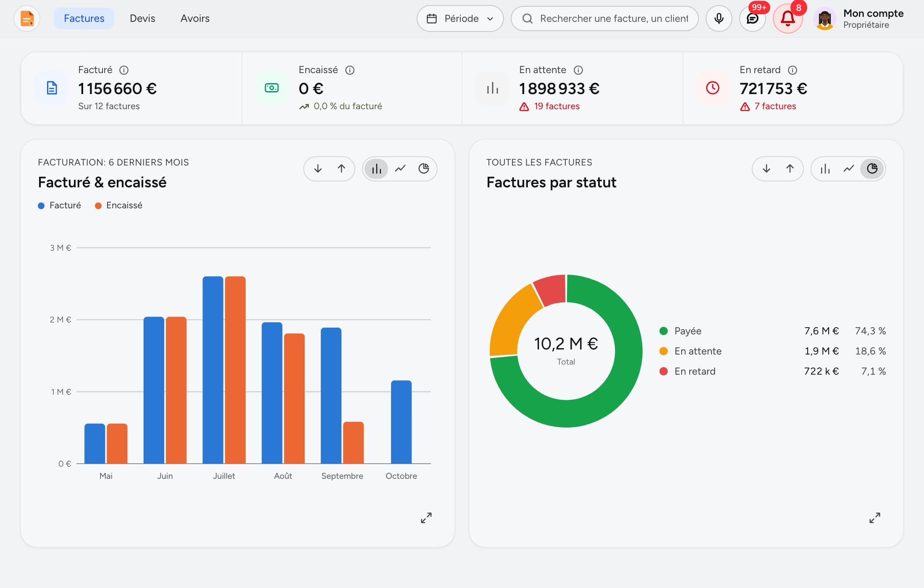Screen dimensions: 924x588
Task: Select line chart view for Factures par statut
Action: click(849, 169)
